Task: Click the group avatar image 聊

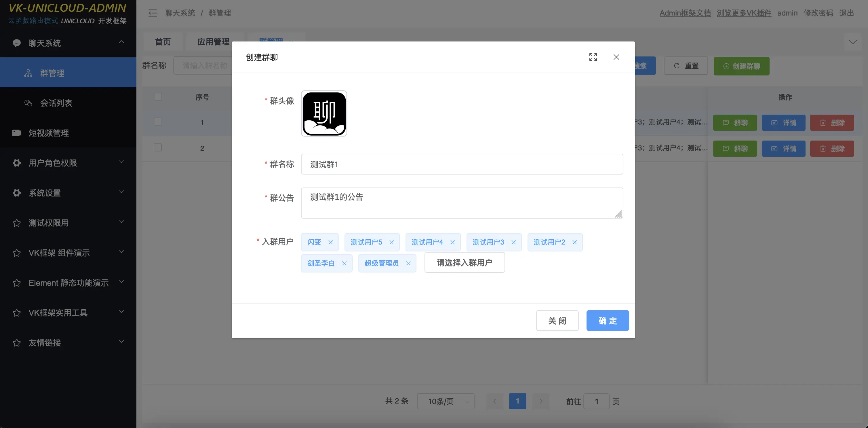Action: tap(324, 114)
